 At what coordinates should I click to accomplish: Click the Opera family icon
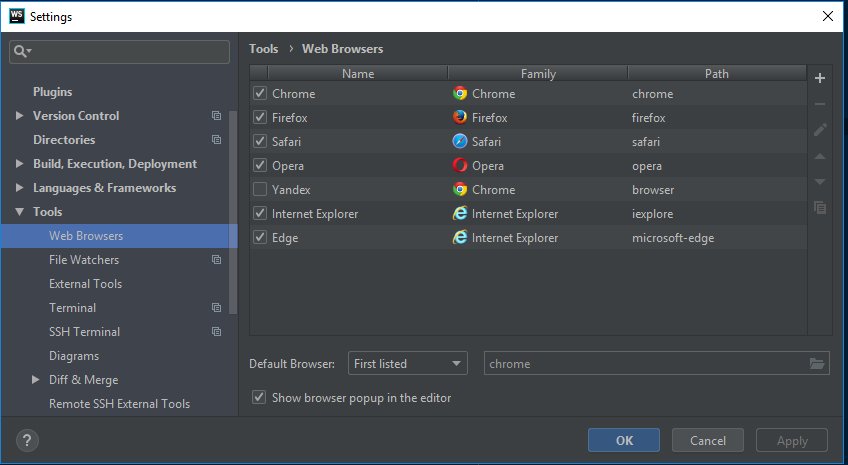460,165
